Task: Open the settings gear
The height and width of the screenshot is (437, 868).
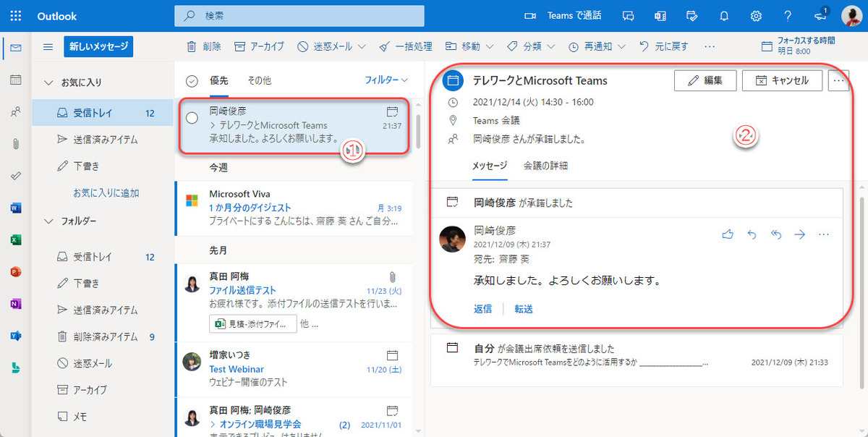Action: (756, 16)
